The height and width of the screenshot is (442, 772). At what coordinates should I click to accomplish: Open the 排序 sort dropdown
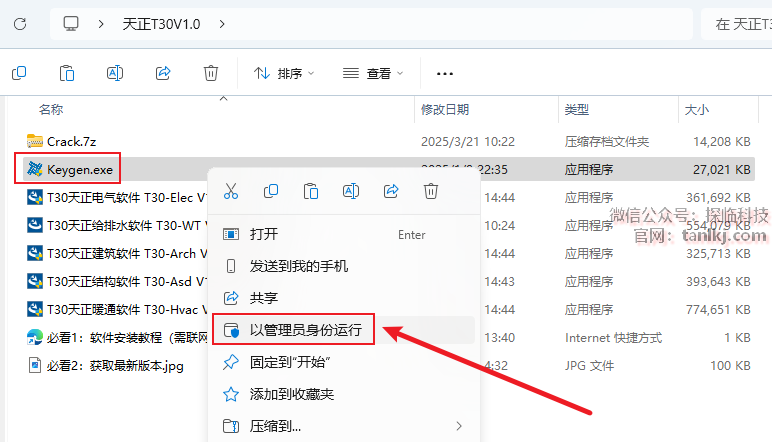284,73
